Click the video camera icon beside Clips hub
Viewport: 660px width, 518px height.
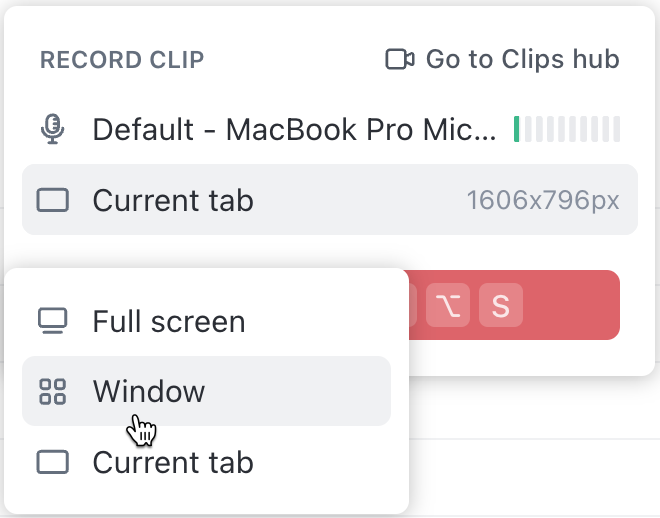coord(399,60)
